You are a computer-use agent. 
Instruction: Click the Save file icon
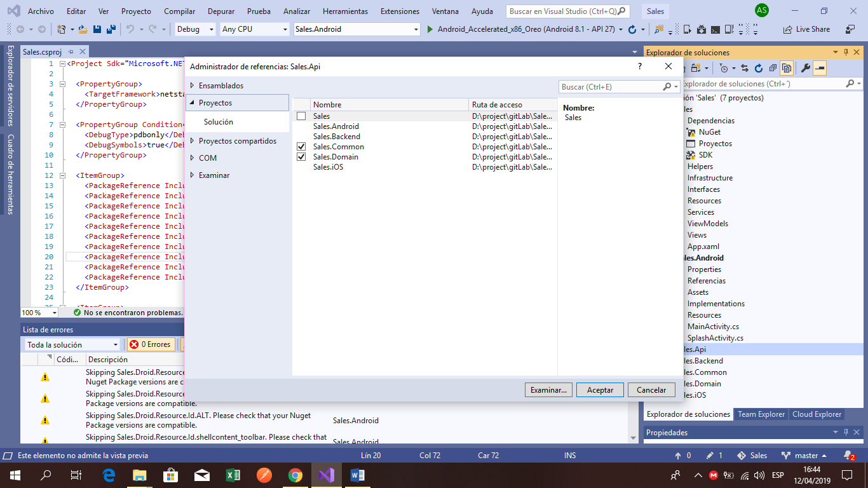click(97, 29)
